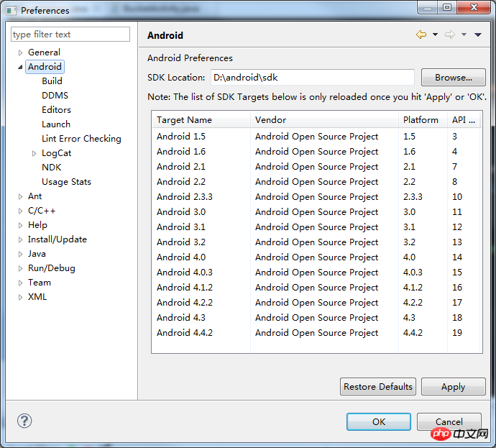The height and width of the screenshot is (448, 496).
Task: Click the Preferences window title icon
Action: click(x=12, y=11)
